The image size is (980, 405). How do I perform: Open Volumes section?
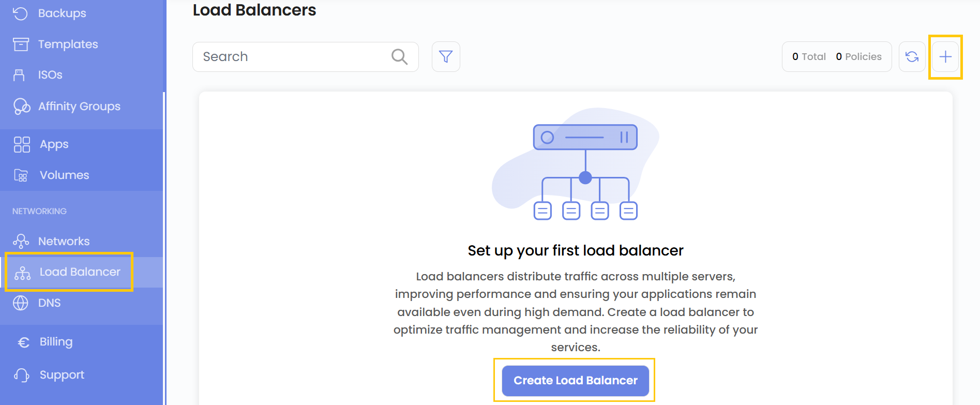click(x=64, y=175)
